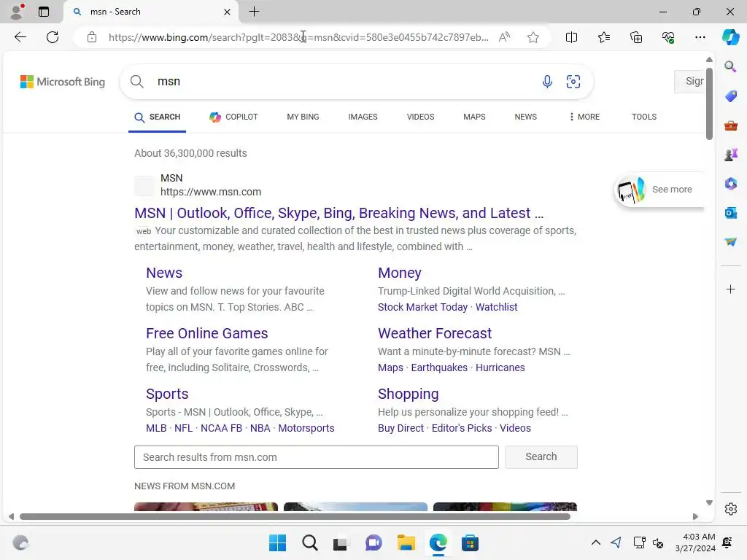747x560 pixels.
Task: Open sidebar Microsoft 365 icon
Action: point(730,183)
